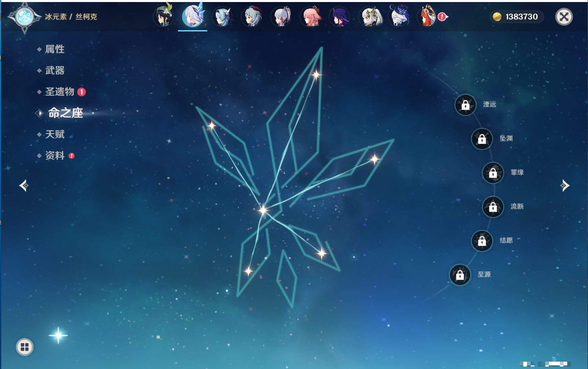The height and width of the screenshot is (369, 588).
Task: Pick Ganyu's avatar from the top row
Action: (252, 17)
